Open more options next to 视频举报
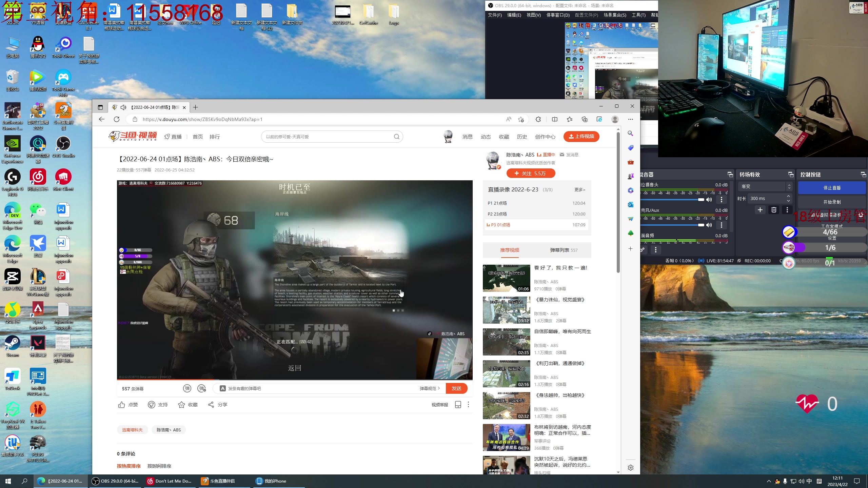The height and width of the screenshot is (488, 868). point(468,405)
